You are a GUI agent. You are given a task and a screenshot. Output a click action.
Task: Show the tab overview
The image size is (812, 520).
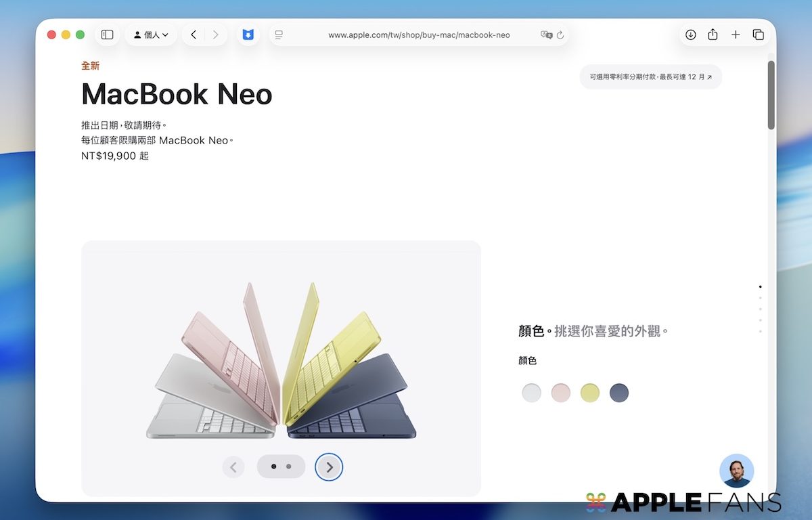click(758, 35)
